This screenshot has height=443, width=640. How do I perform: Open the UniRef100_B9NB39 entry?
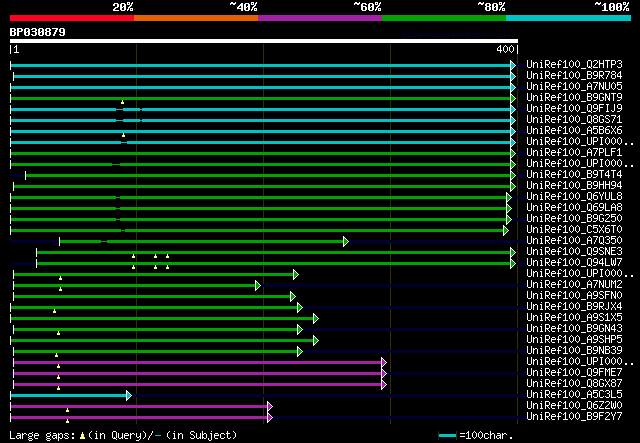point(574,351)
